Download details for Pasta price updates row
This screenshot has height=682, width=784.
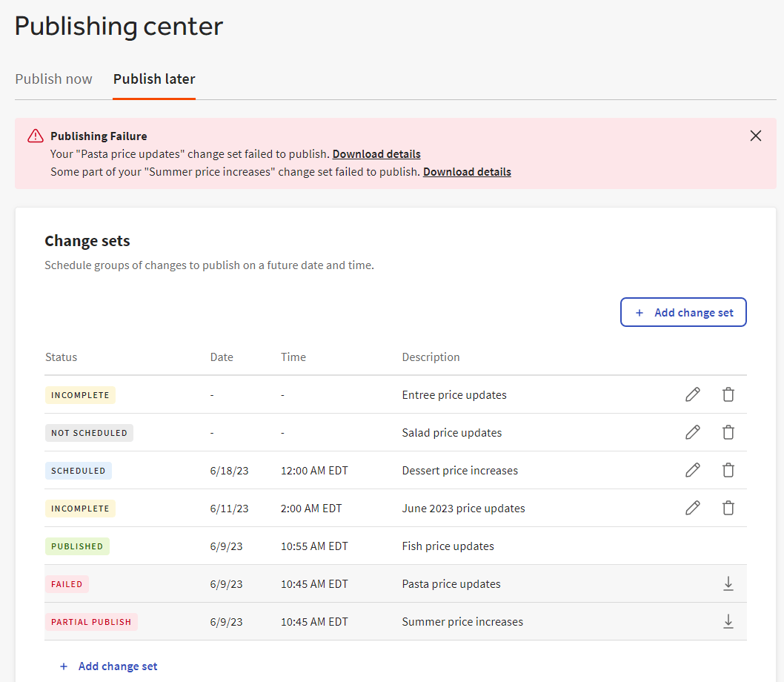pyautogui.click(x=728, y=584)
